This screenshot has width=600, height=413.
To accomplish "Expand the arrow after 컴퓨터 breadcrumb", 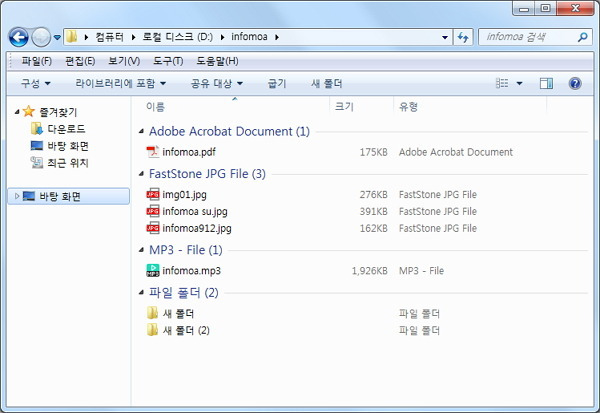I will 133,37.
